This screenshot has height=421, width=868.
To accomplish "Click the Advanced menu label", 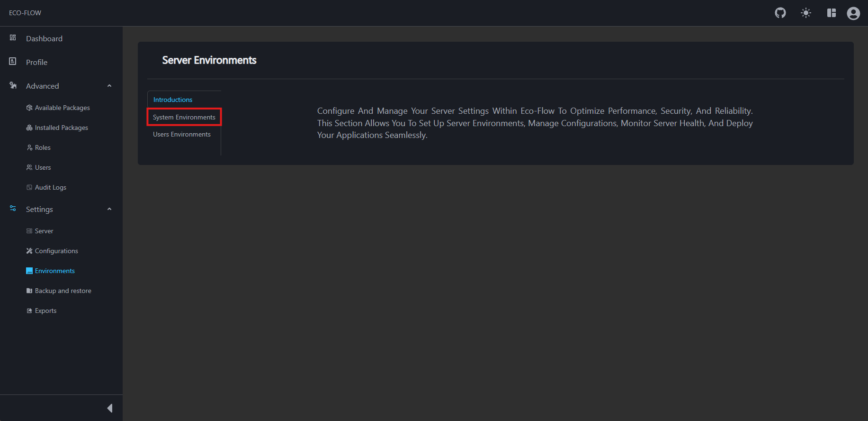I will pos(43,86).
